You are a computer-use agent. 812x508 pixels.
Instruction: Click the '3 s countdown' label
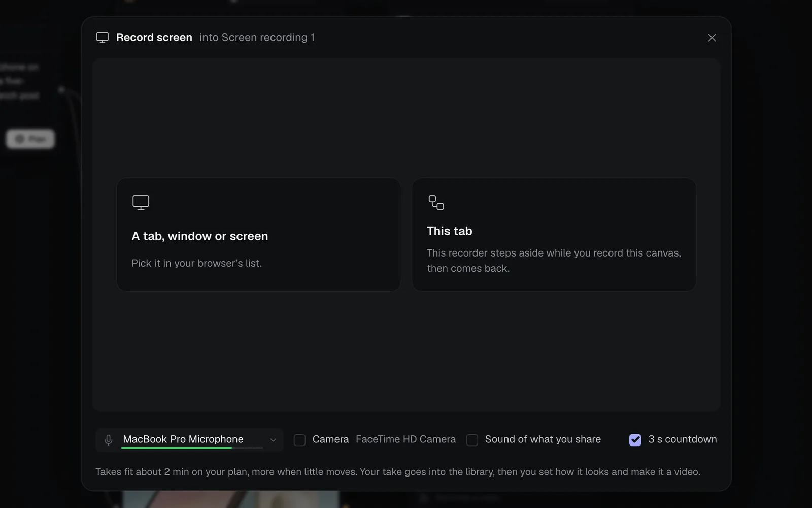coord(683,439)
